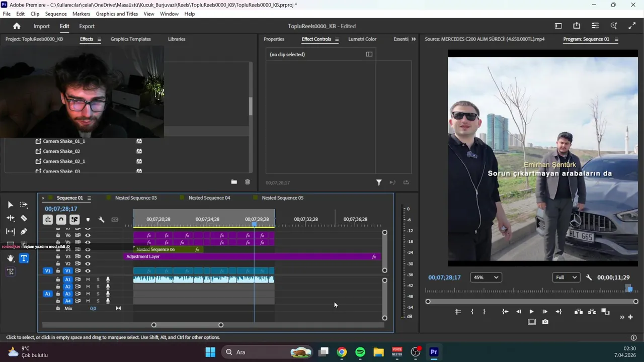Open the Effects panel menu
The height and width of the screenshot is (362, 644).
(x=99, y=39)
